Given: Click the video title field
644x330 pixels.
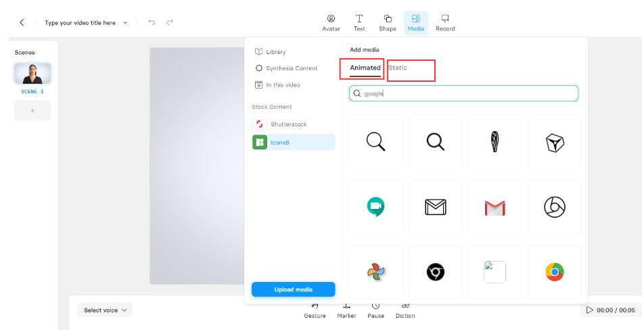Looking at the screenshot, I should (80, 23).
